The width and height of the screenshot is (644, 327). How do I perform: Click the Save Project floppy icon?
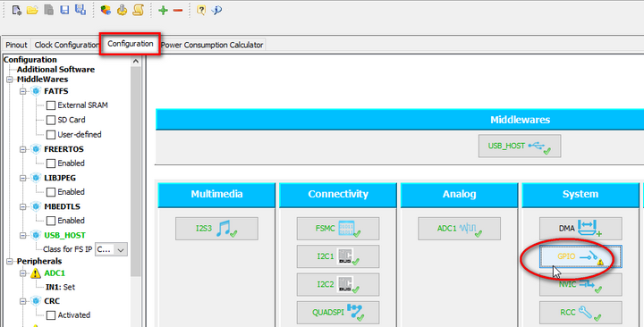(64, 10)
